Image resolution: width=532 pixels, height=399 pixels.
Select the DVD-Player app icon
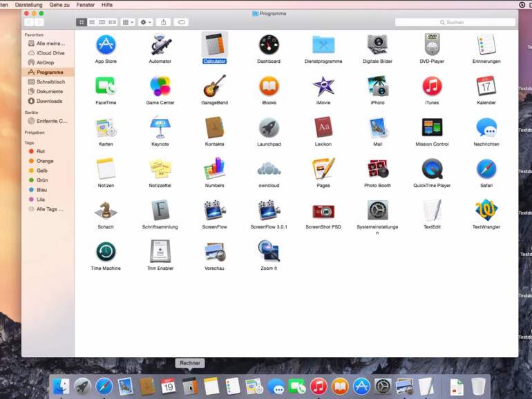tap(432, 45)
